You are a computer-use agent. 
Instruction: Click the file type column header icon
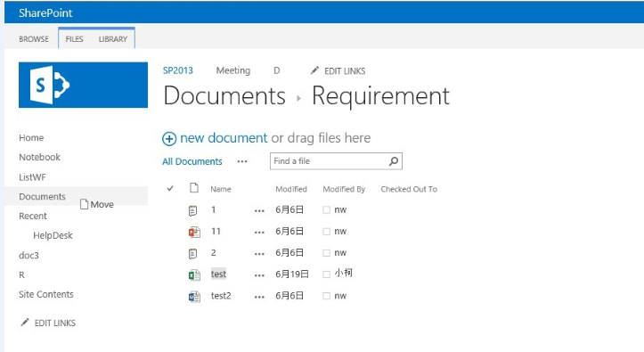(x=194, y=188)
